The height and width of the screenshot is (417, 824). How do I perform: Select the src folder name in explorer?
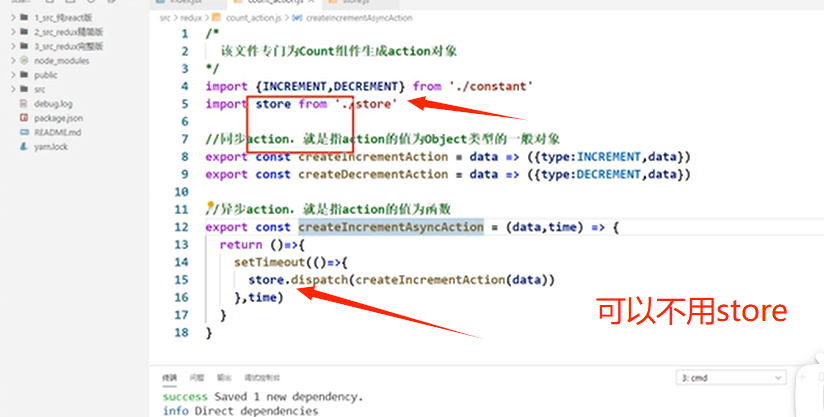[39, 89]
